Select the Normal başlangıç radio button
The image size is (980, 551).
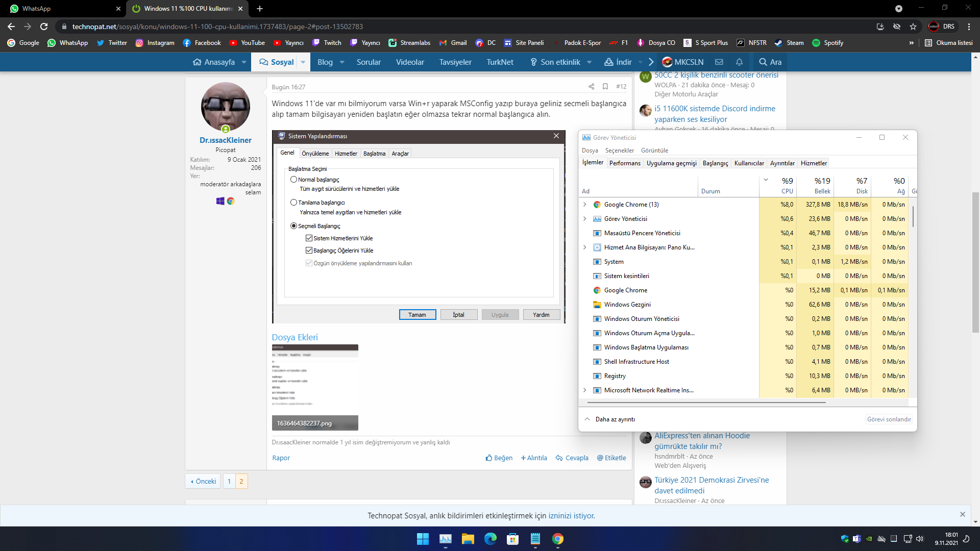coord(293,180)
